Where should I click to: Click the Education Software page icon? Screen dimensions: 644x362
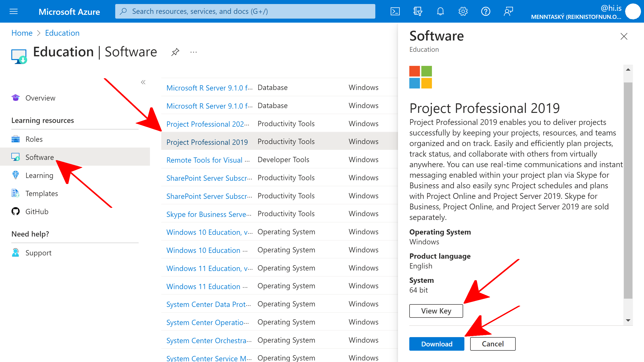coord(19,56)
